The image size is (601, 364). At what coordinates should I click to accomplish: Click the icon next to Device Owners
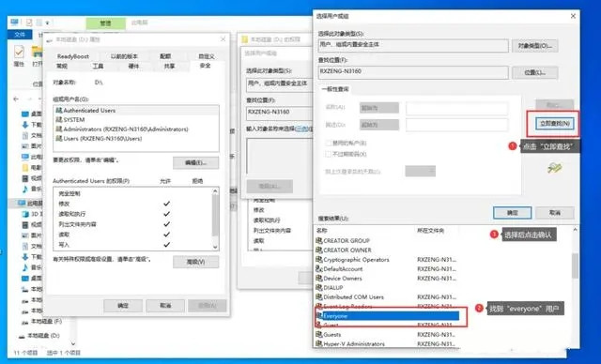pos(319,278)
